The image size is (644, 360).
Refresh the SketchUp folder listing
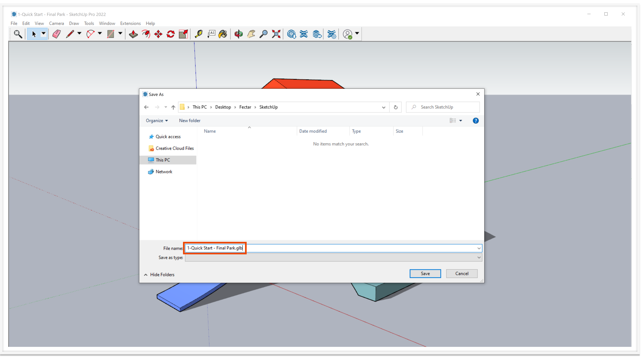[x=396, y=107]
